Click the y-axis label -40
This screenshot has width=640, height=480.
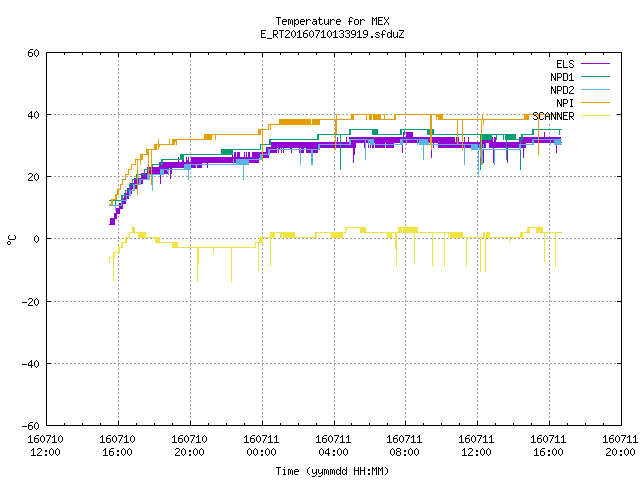[31, 364]
